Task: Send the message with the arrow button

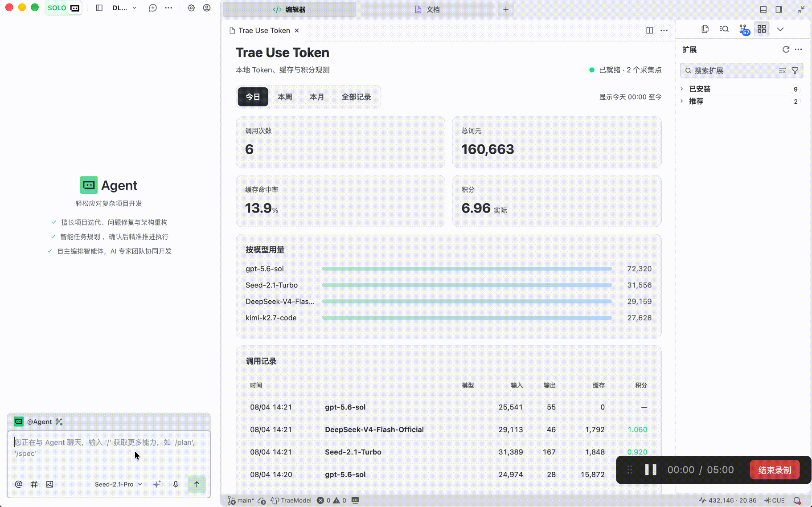Action: tap(197, 484)
